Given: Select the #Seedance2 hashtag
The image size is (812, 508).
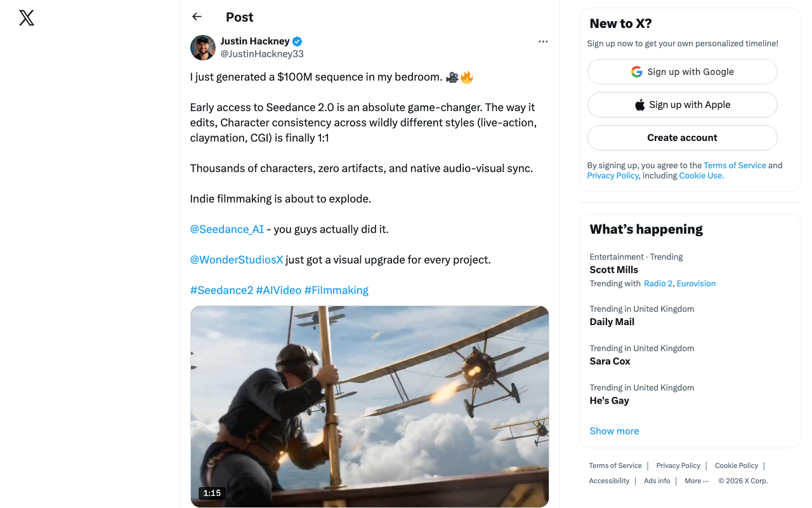Looking at the screenshot, I should click(221, 290).
